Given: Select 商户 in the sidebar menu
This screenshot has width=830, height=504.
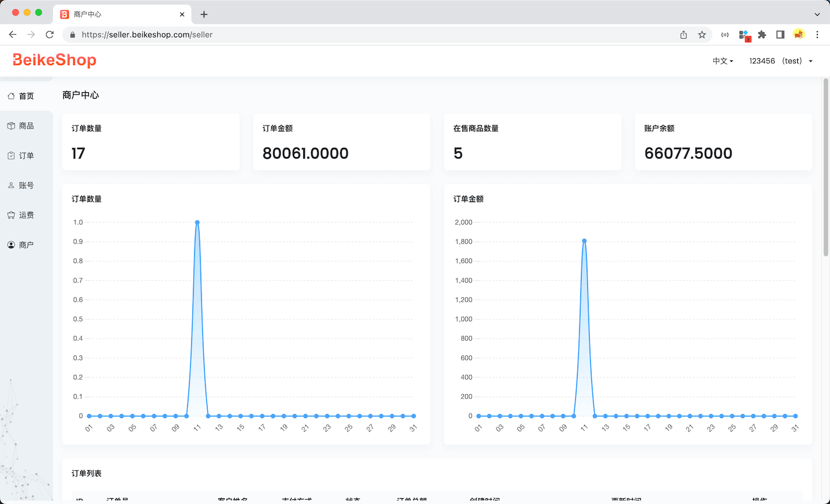Looking at the screenshot, I should point(27,245).
